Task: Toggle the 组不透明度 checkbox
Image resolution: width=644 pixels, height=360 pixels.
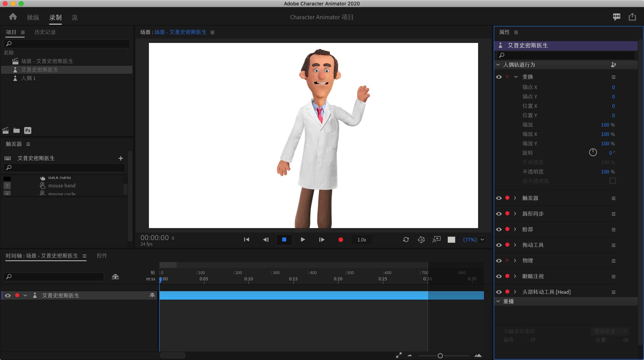Action: (x=612, y=181)
